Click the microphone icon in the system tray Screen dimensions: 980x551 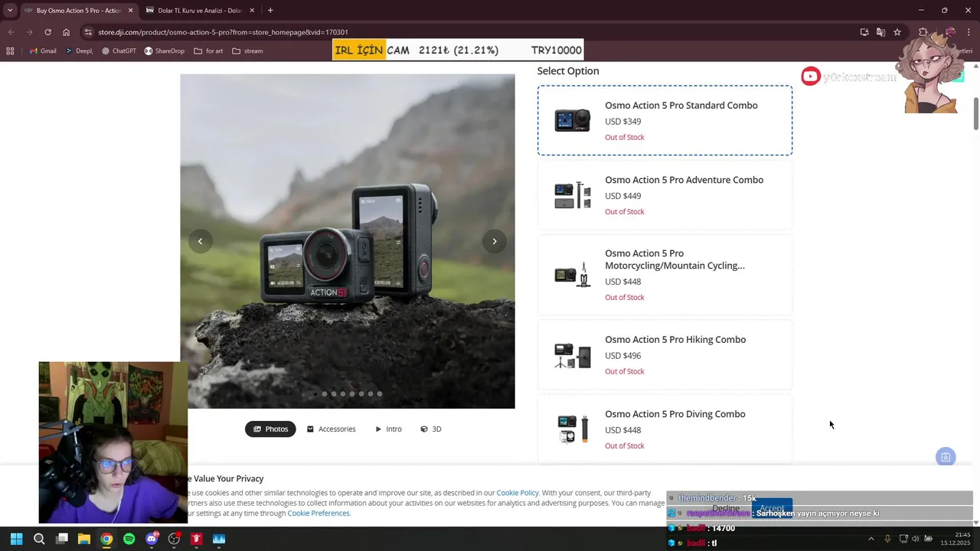point(887,539)
